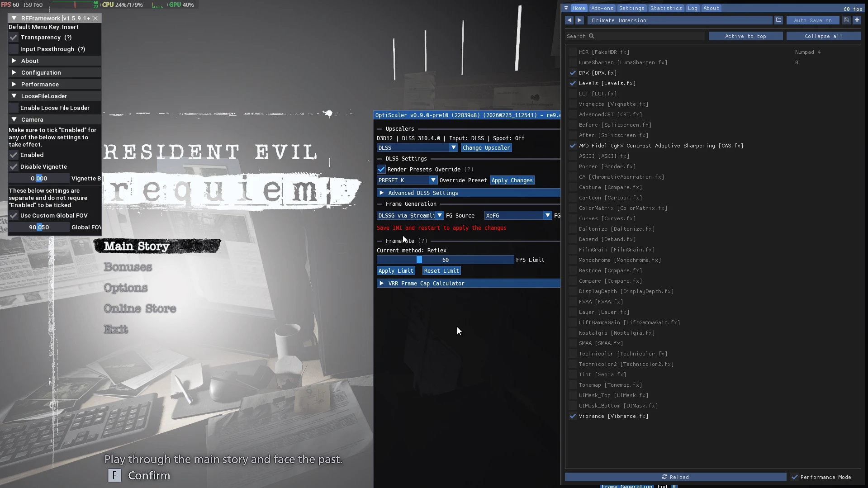This screenshot has width=868, height=488.
Task: Collapse the LooseFileLoader section
Action: (x=55, y=96)
